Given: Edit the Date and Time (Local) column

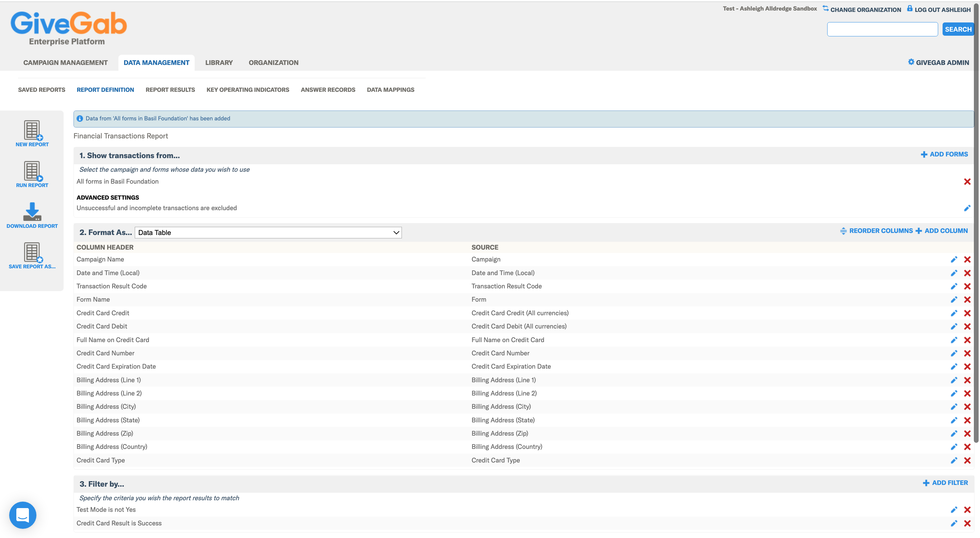Looking at the screenshot, I should [954, 273].
